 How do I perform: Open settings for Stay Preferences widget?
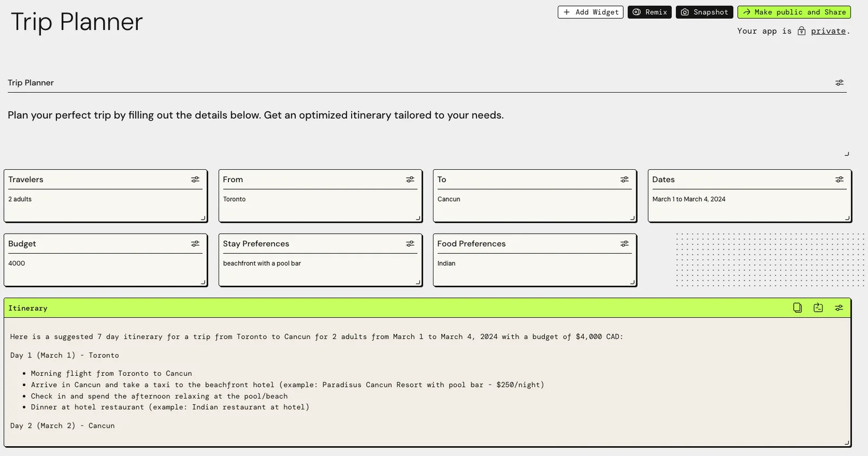pos(410,244)
